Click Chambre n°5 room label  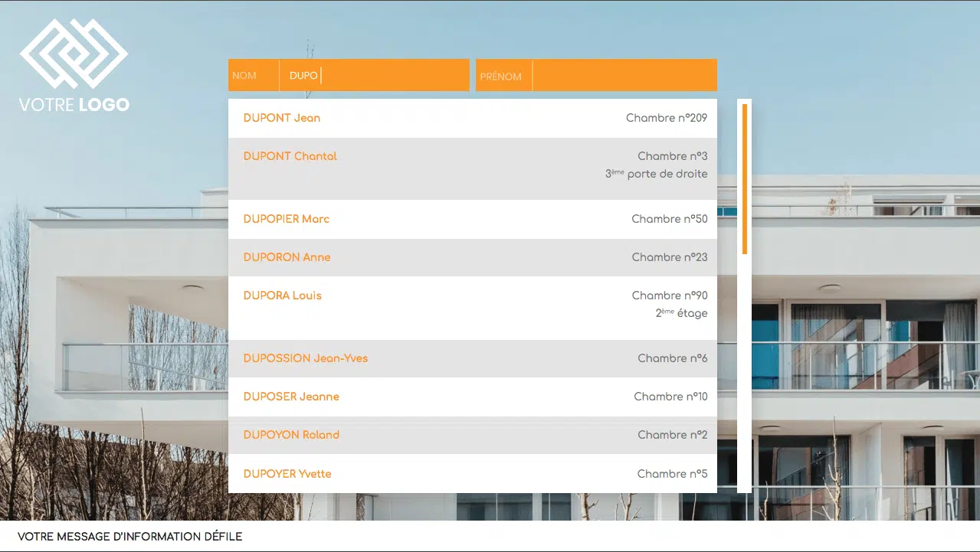click(x=672, y=474)
